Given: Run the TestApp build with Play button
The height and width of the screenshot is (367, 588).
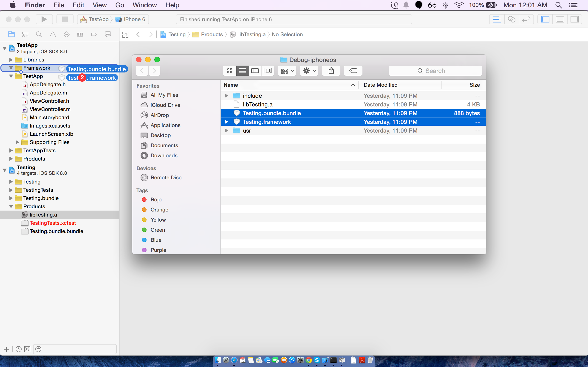Looking at the screenshot, I should tap(44, 19).
